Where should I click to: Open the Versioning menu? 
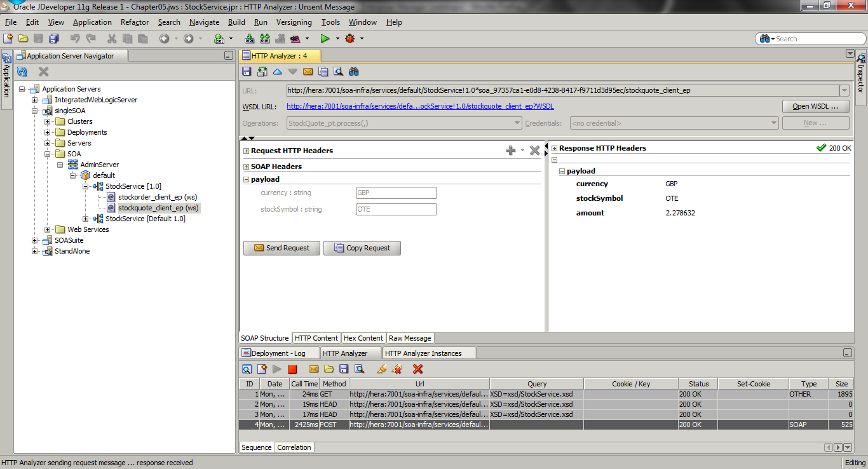(294, 22)
